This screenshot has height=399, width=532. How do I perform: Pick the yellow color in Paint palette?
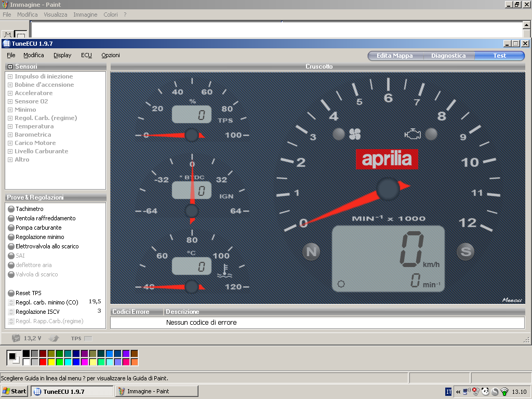click(51, 362)
